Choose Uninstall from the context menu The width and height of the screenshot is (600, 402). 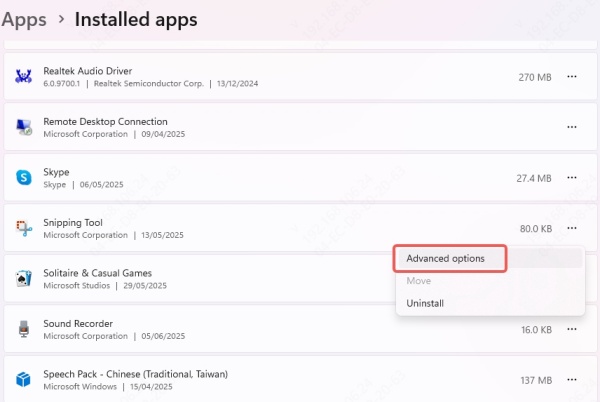pyautogui.click(x=490, y=303)
